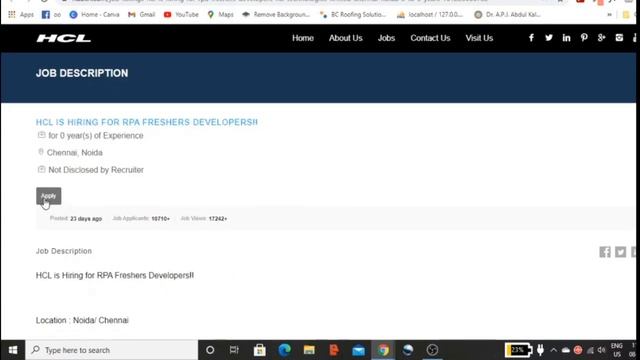The height and width of the screenshot is (360, 640).
Task: Click 'Location : Noida/ Chennai' text
Action: (82, 320)
